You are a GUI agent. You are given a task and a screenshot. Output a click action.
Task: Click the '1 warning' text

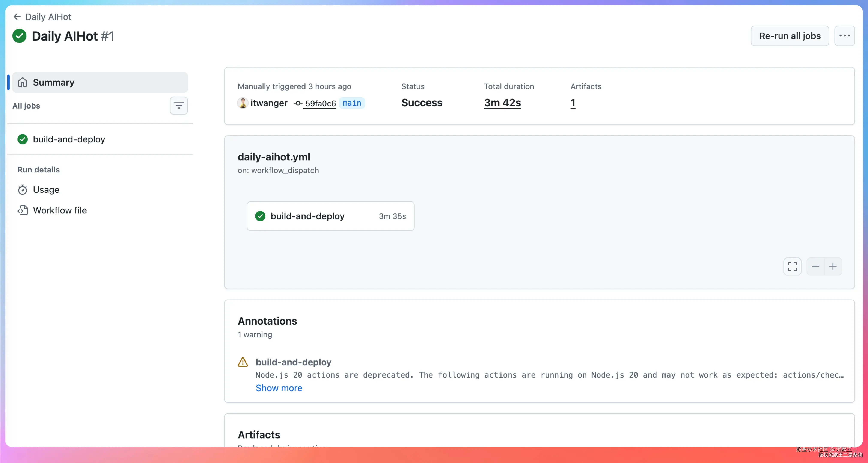(255, 334)
